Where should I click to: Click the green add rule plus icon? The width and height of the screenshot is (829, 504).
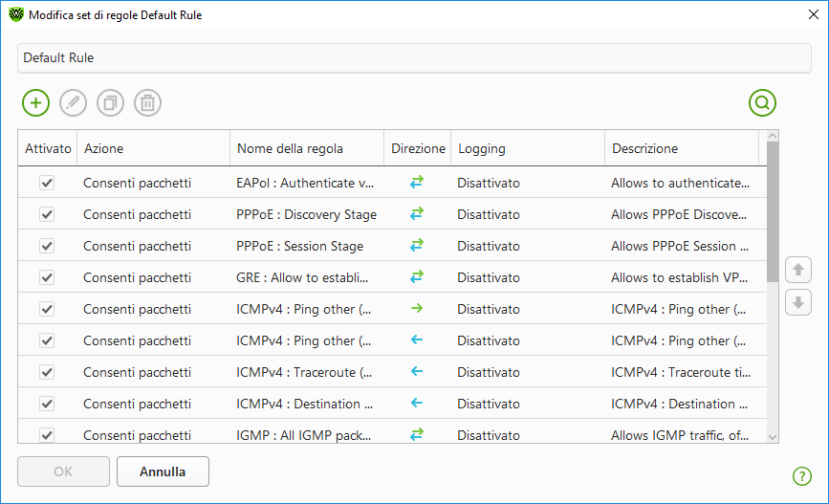tap(35, 103)
